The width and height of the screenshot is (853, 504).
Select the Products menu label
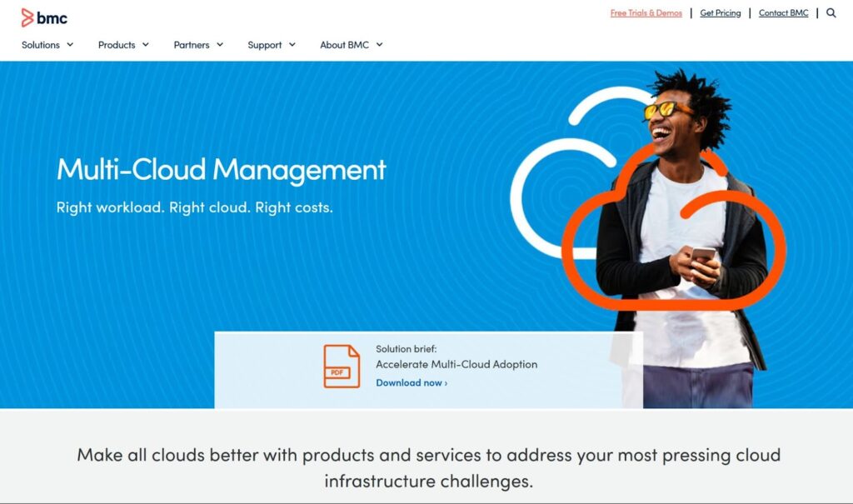[x=117, y=45]
